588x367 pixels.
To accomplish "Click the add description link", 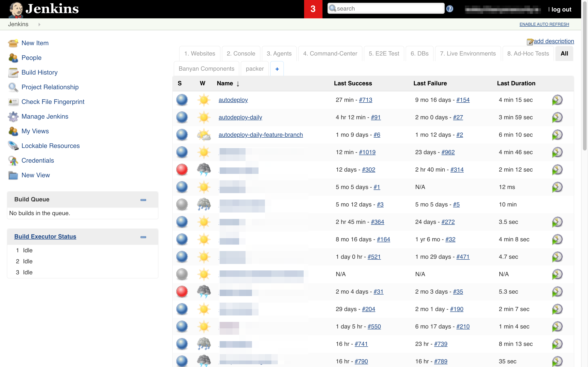I will point(554,41).
